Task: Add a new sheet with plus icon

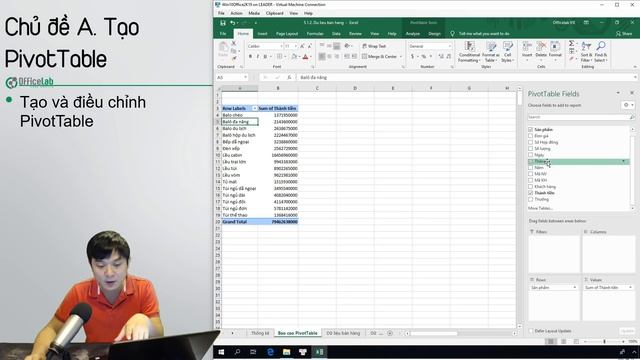Action: 390,333
